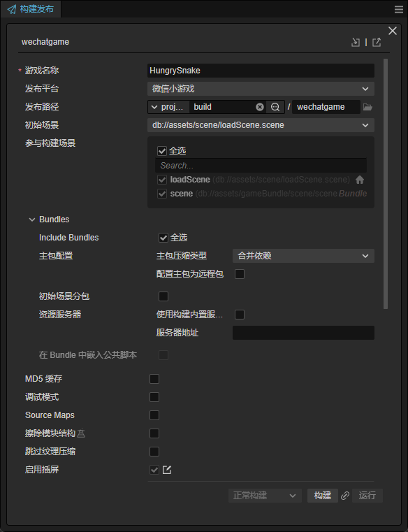Click the experimental flask icon by 擦除模块结构

(x=81, y=433)
